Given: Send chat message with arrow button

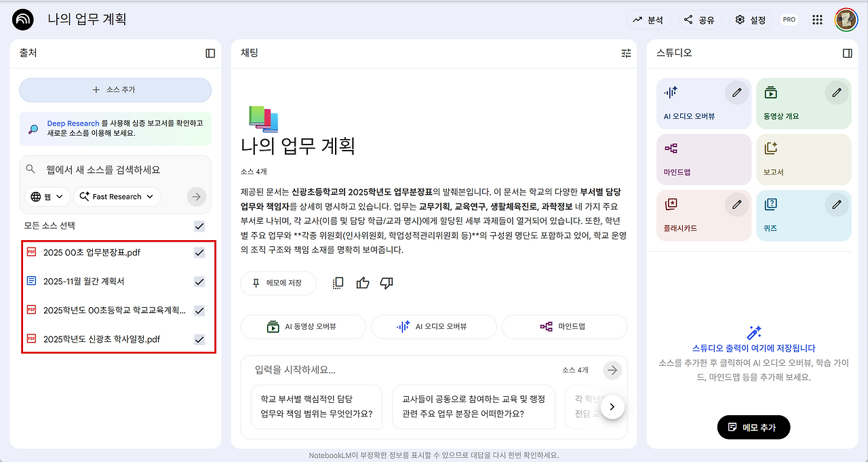Looking at the screenshot, I should tap(612, 370).
